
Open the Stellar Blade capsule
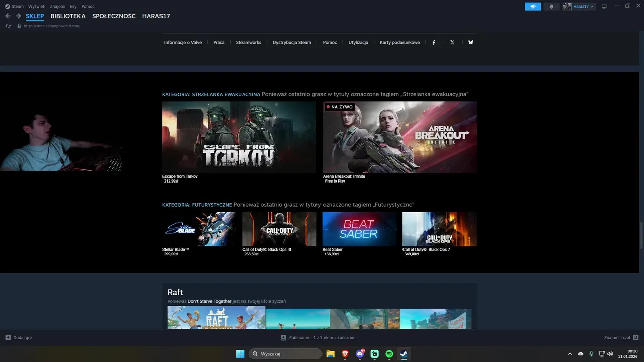click(x=199, y=229)
